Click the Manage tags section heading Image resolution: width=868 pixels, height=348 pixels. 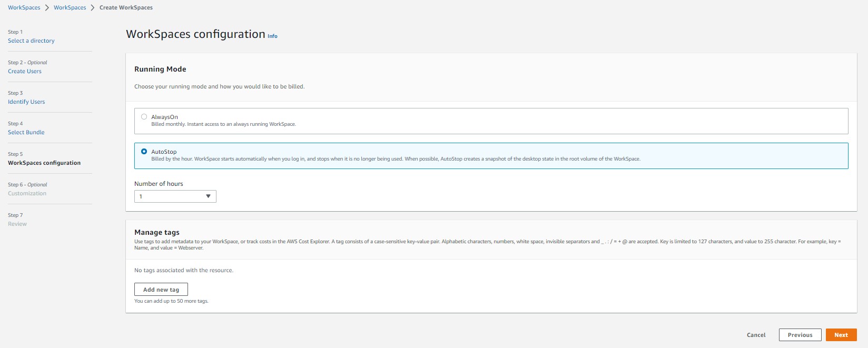click(x=157, y=232)
